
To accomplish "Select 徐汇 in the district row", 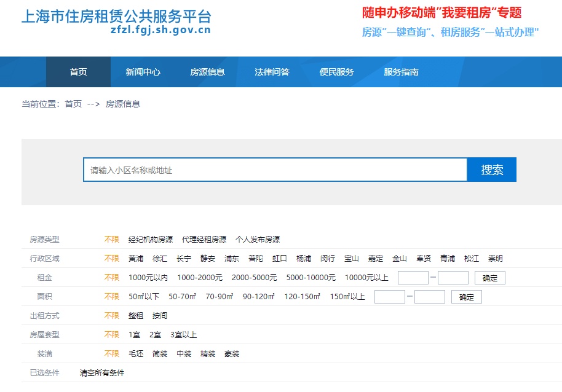I will pos(160,259).
